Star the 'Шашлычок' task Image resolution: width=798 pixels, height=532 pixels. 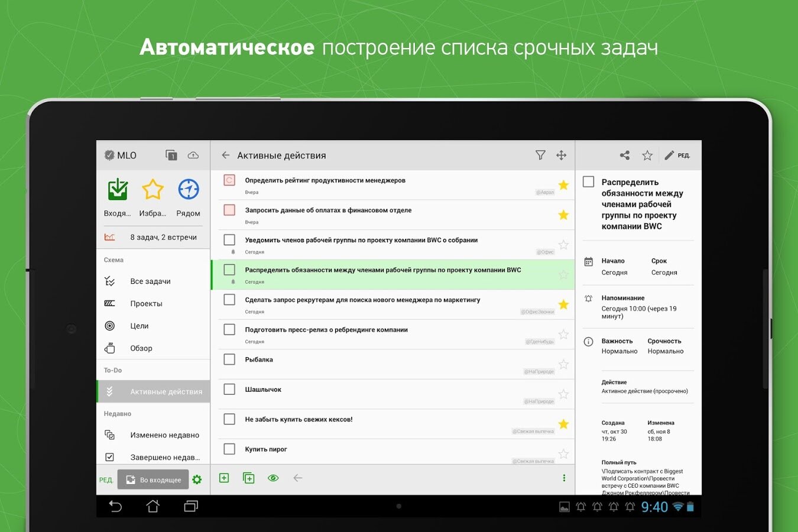(563, 394)
